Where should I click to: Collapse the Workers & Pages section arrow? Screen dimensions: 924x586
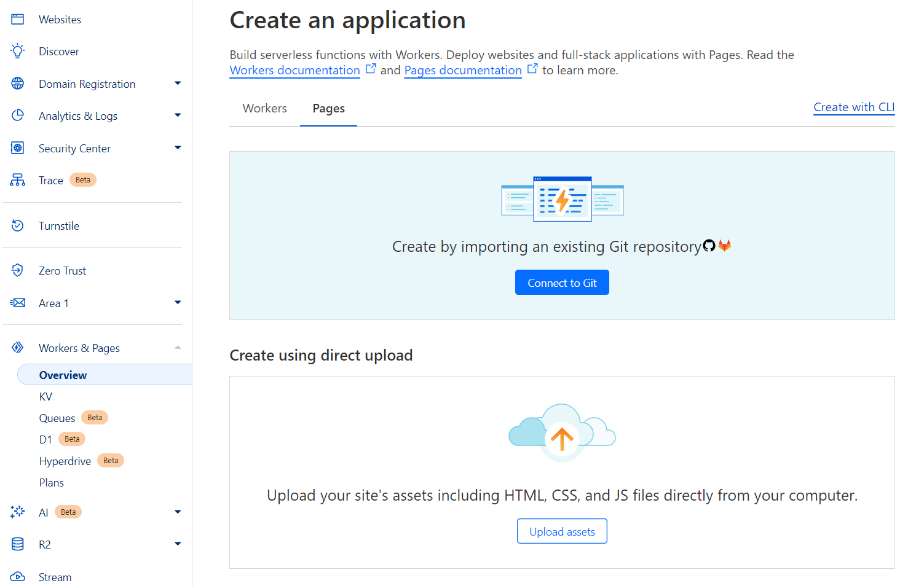coord(178,347)
